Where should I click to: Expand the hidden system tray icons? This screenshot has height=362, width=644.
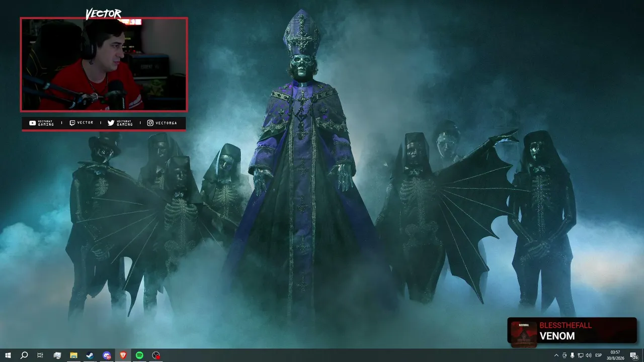click(556, 355)
